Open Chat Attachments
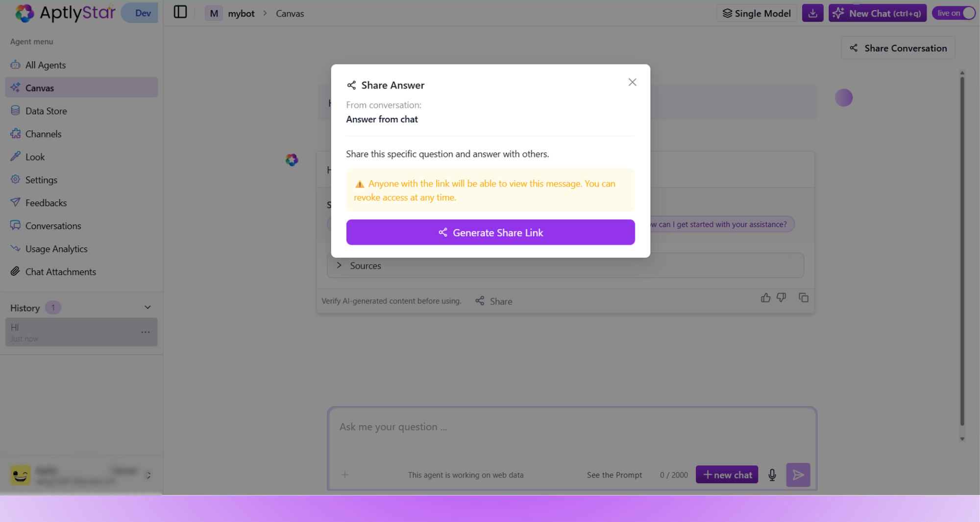This screenshot has height=522, width=980. pyautogui.click(x=61, y=271)
